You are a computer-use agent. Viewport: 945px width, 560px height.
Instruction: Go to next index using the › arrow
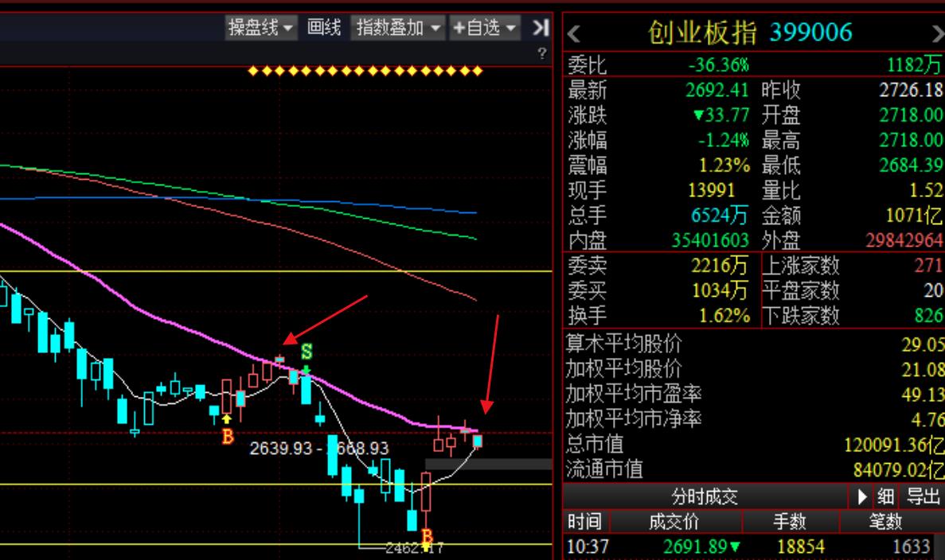point(938,33)
